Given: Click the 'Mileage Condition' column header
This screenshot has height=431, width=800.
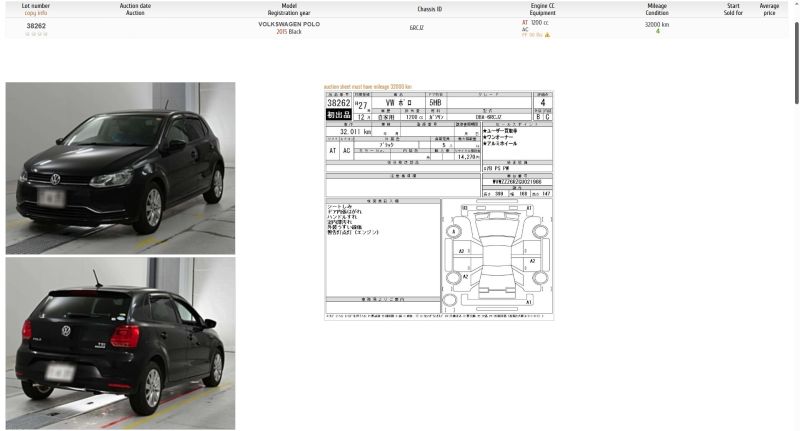Looking at the screenshot, I should (657, 9).
